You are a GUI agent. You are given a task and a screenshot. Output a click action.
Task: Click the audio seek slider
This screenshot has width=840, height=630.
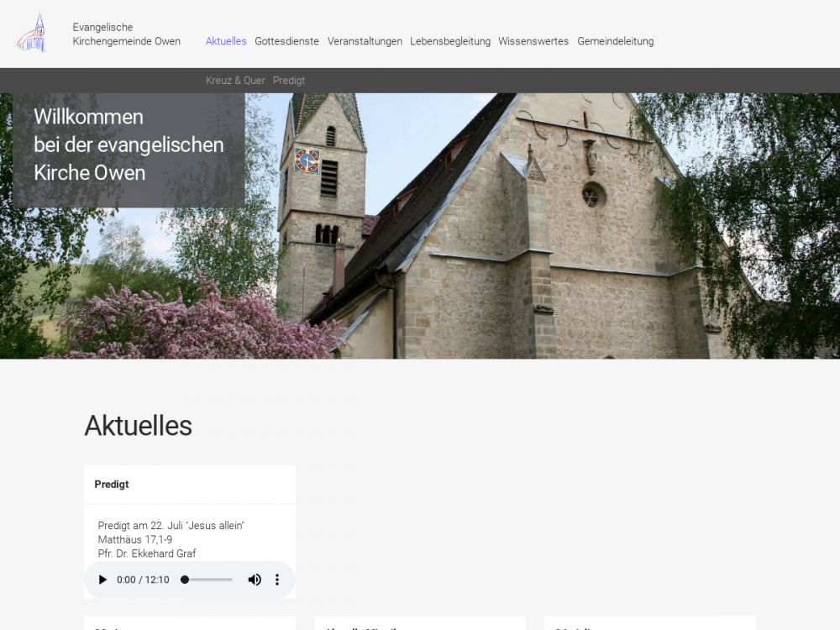(x=207, y=580)
